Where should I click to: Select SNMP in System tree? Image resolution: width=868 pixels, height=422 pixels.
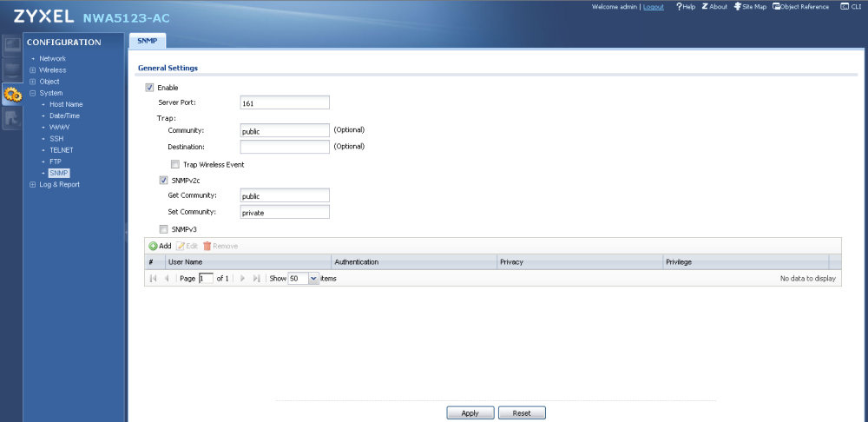[59, 173]
